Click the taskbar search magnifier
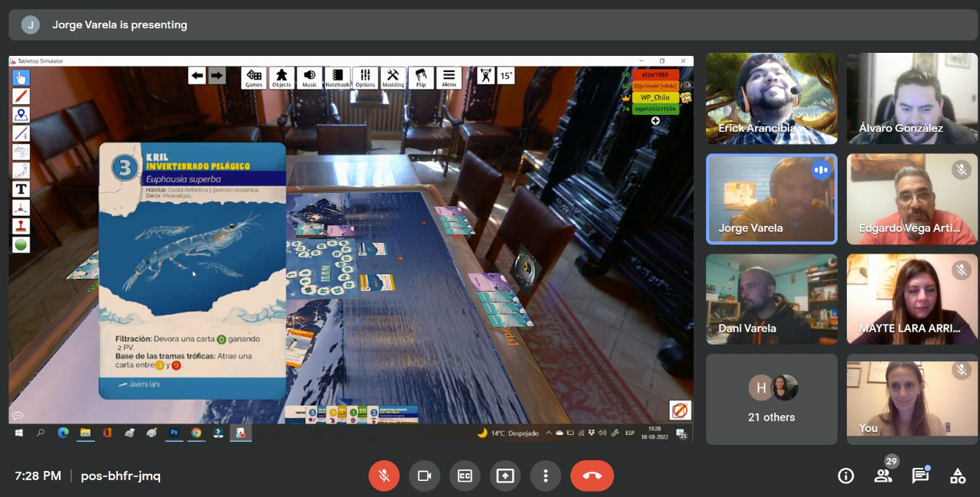 click(41, 433)
